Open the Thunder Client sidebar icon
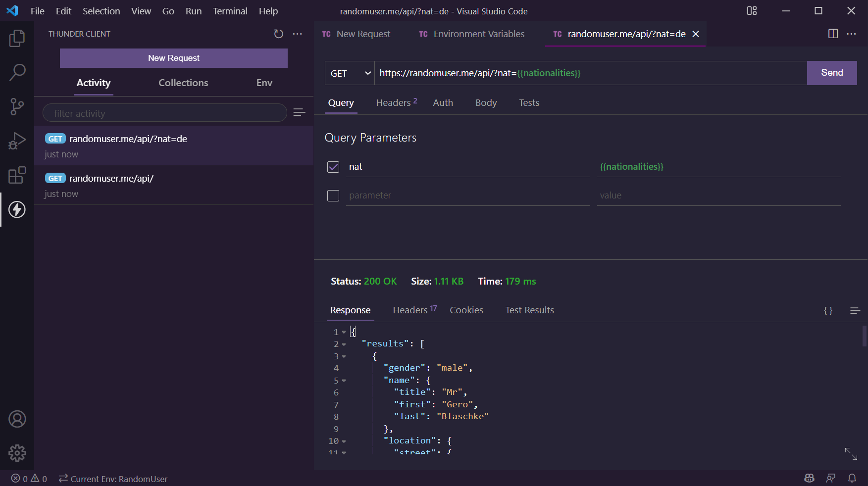Image resolution: width=868 pixels, height=486 pixels. tap(17, 210)
